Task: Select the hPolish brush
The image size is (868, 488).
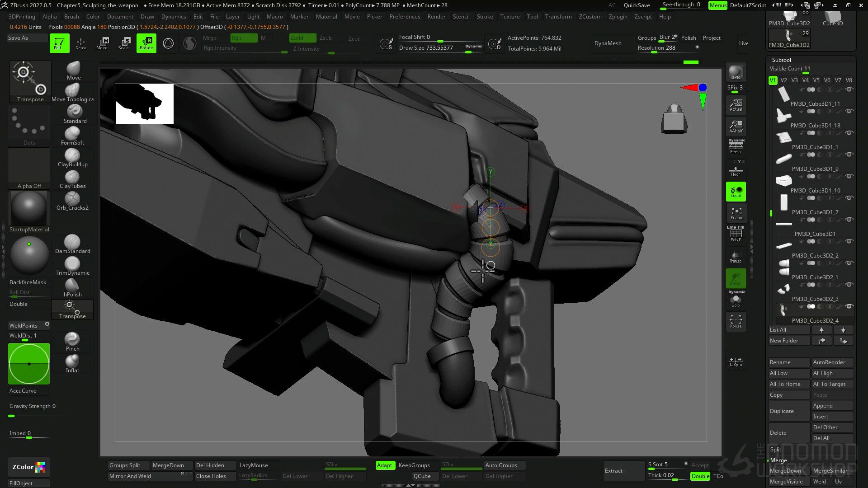Action: (72, 285)
